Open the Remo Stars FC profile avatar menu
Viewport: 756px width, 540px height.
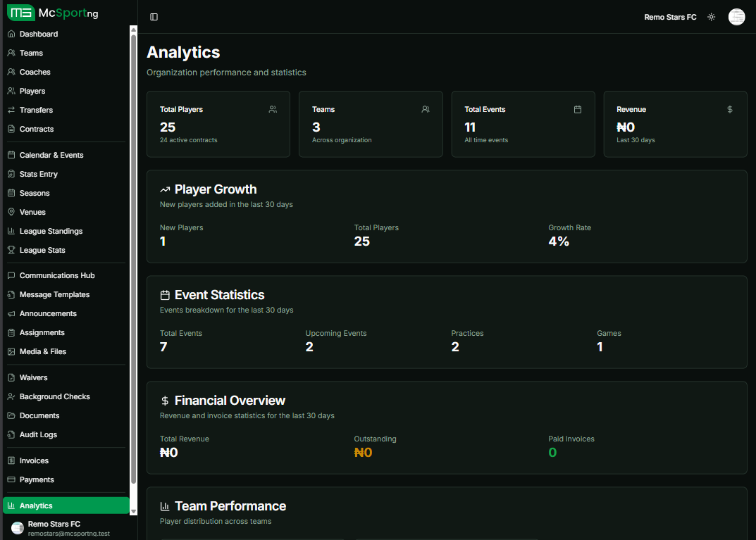click(736, 16)
